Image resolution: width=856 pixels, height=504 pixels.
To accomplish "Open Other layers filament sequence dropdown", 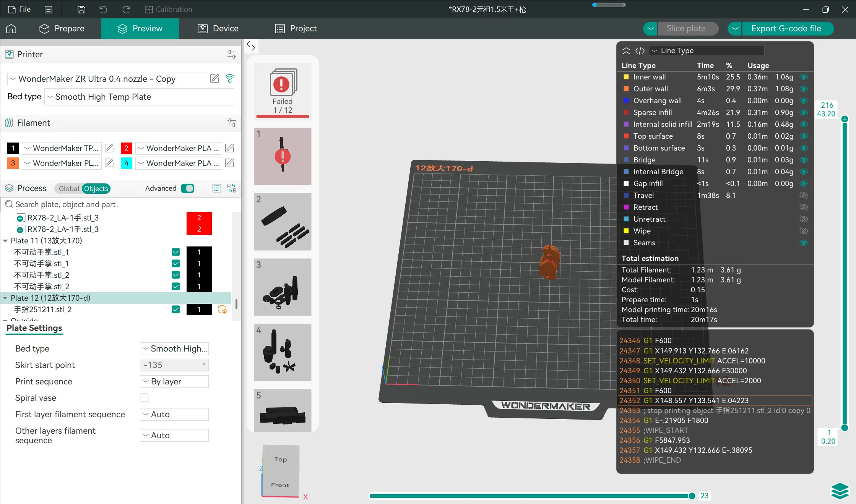I will coord(174,435).
